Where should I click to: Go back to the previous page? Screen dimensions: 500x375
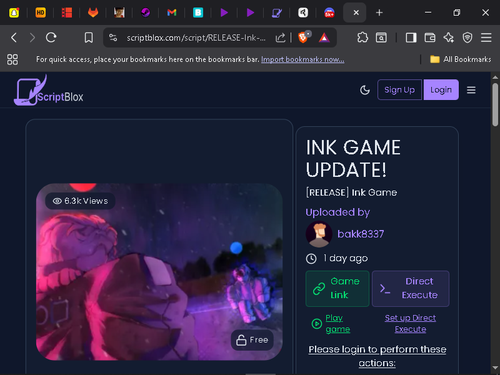pos(14,38)
